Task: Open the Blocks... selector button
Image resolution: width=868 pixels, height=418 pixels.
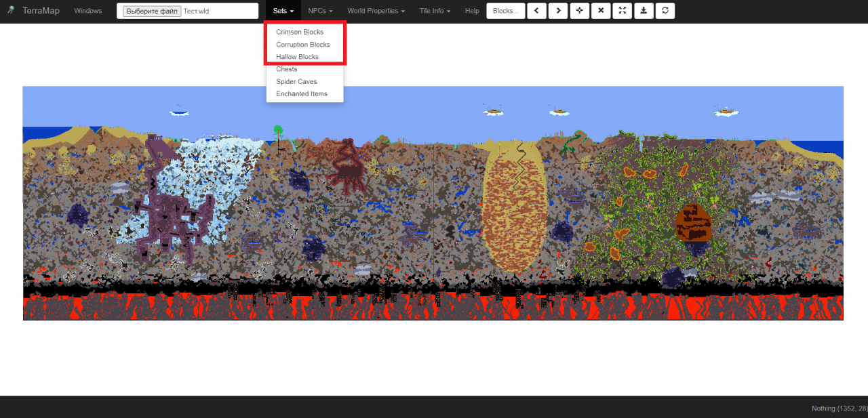Action: [505, 11]
